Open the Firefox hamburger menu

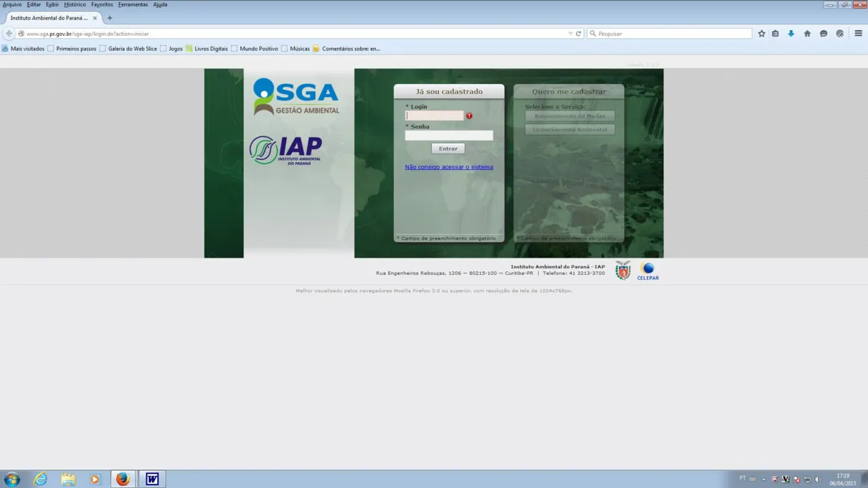[x=858, y=33]
